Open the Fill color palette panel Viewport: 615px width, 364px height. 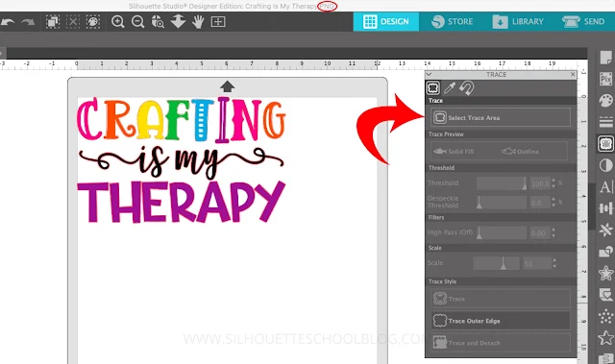coord(605,100)
